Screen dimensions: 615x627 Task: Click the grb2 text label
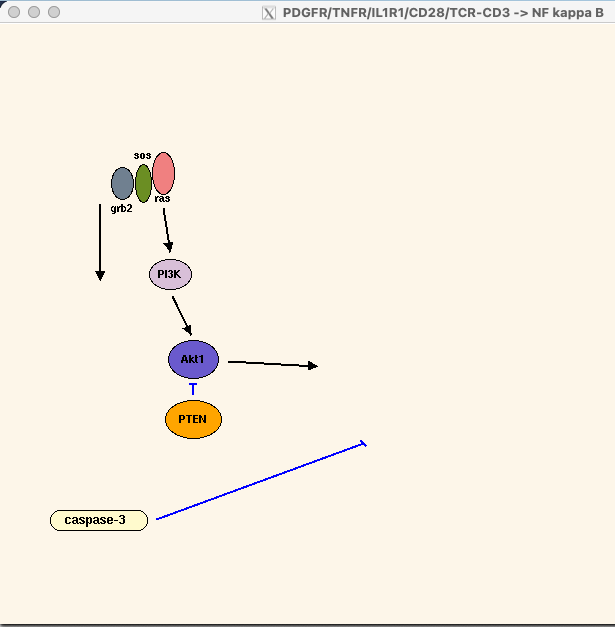click(x=121, y=208)
